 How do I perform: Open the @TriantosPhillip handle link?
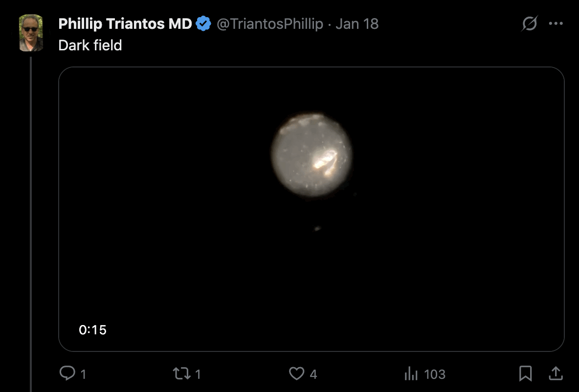(x=269, y=24)
